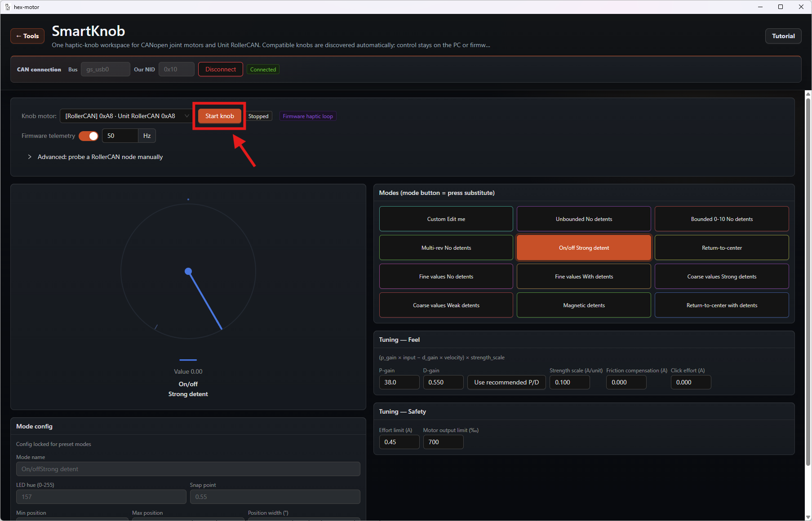Click the Snap point field

tap(275, 497)
